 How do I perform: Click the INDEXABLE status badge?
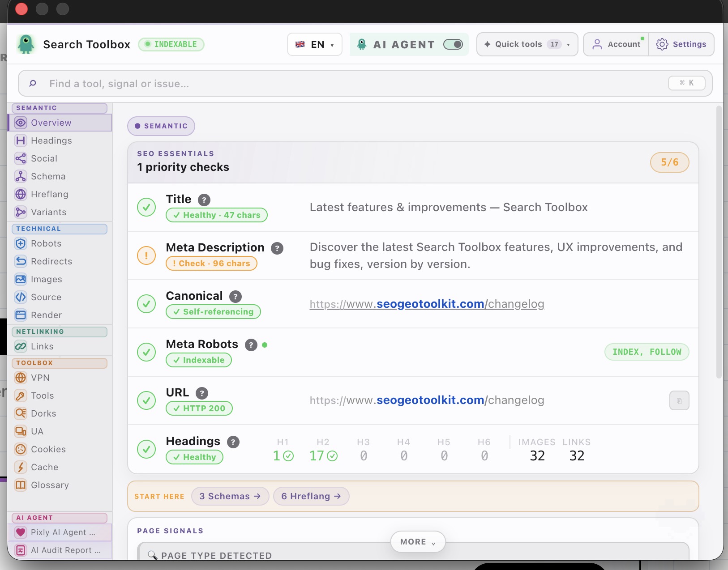pos(171,44)
